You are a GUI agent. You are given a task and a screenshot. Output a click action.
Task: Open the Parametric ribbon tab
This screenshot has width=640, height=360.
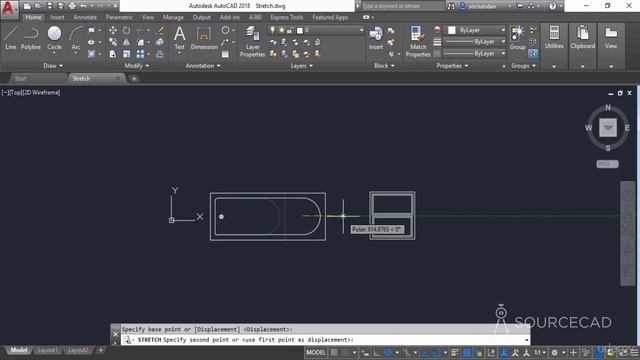pos(119,17)
